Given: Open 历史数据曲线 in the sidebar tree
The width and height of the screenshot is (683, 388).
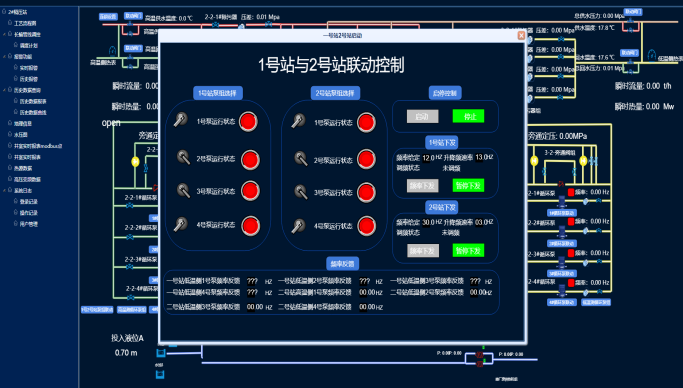Looking at the screenshot, I should [x=33, y=112].
